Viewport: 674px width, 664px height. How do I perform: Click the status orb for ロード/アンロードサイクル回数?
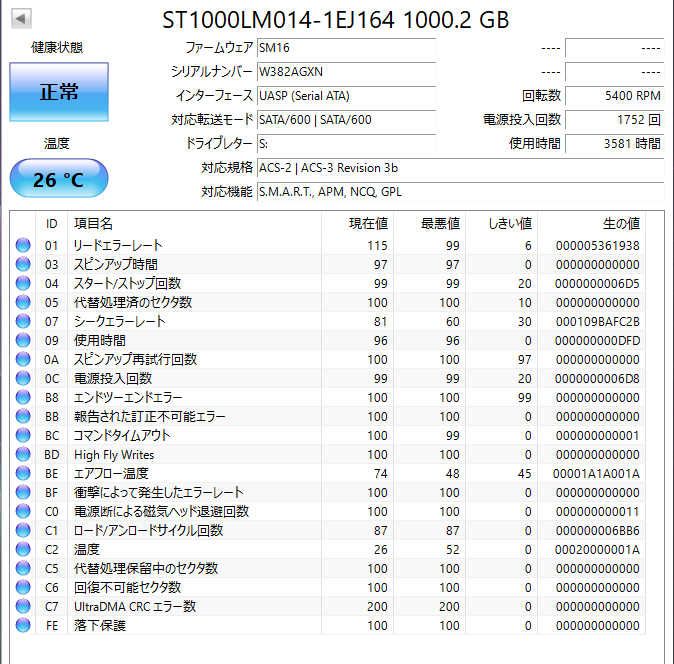pos(23,530)
